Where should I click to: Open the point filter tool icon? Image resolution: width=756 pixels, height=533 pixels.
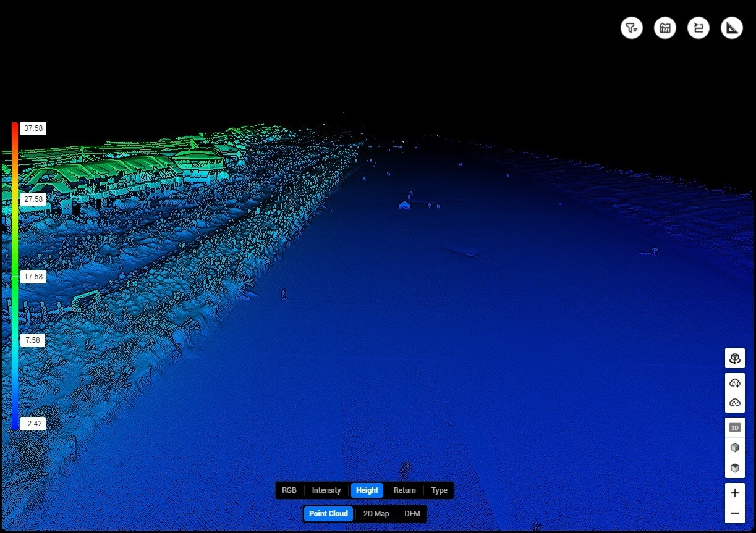(631, 28)
